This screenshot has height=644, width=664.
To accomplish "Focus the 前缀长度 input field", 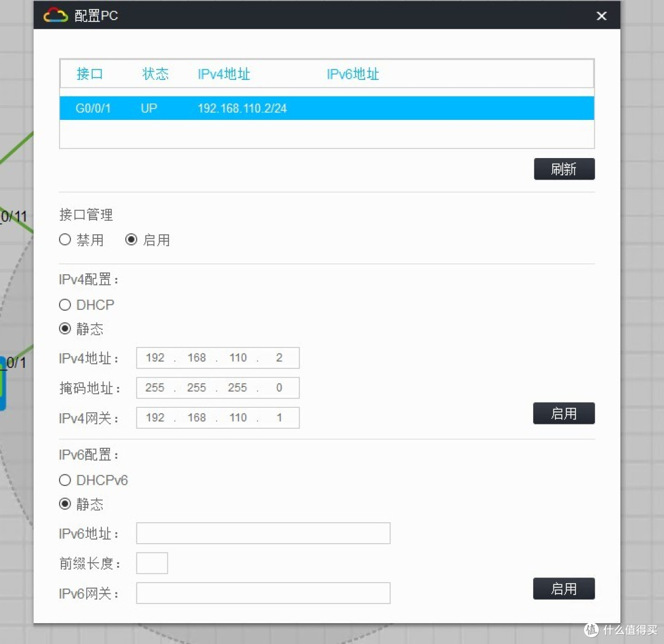I will [152, 563].
